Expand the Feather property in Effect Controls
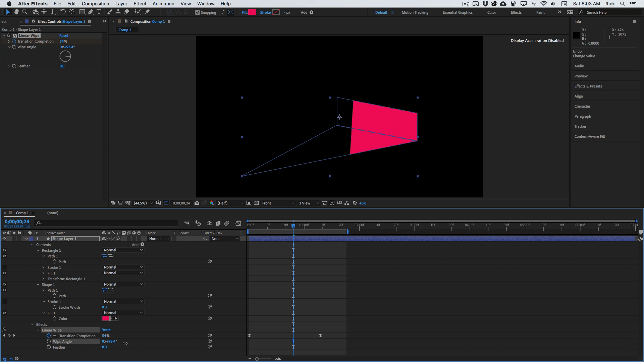The height and width of the screenshot is (362, 644). coord(9,66)
